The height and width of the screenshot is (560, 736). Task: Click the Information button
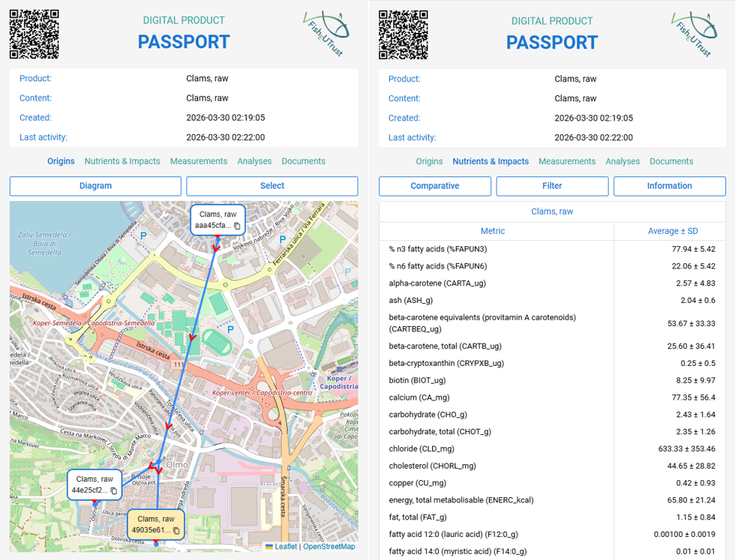(x=669, y=186)
